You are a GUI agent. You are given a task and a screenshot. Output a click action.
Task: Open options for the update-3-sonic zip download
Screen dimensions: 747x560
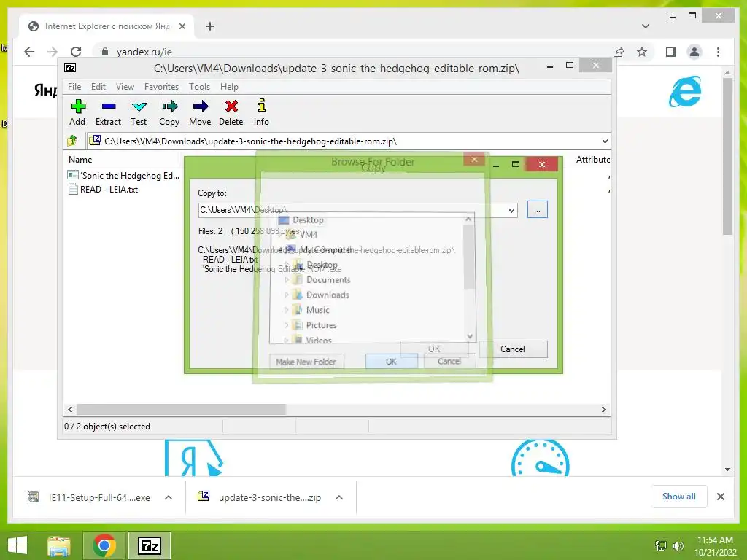tap(338, 497)
